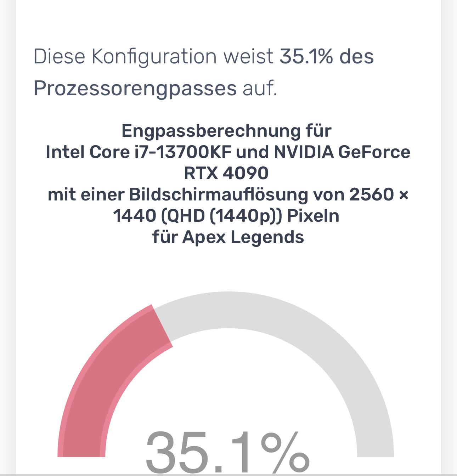Tap the "RTX 4090" heading line
The height and width of the screenshot is (476, 457).
[x=226, y=173]
